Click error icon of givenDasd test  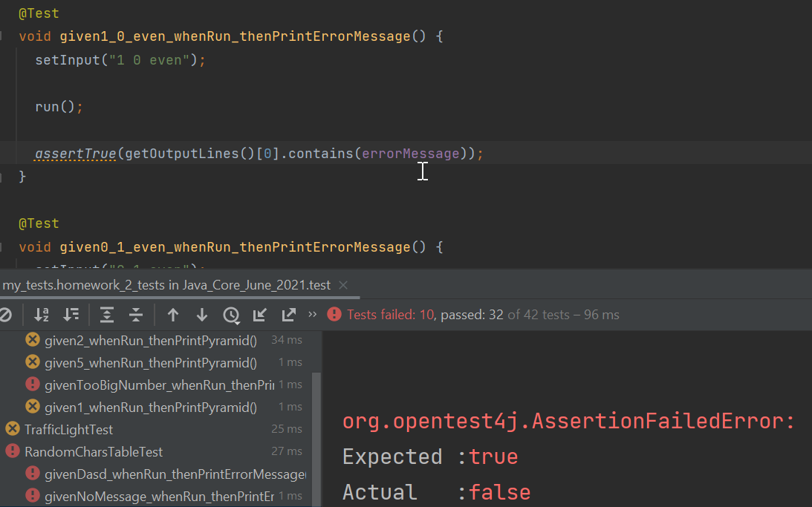click(x=33, y=473)
